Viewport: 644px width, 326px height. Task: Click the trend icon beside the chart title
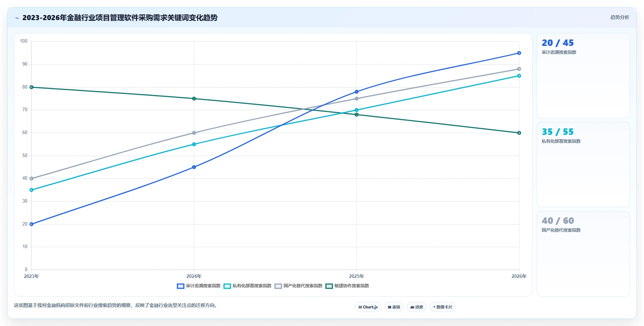pyautogui.click(x=17, y=18)
